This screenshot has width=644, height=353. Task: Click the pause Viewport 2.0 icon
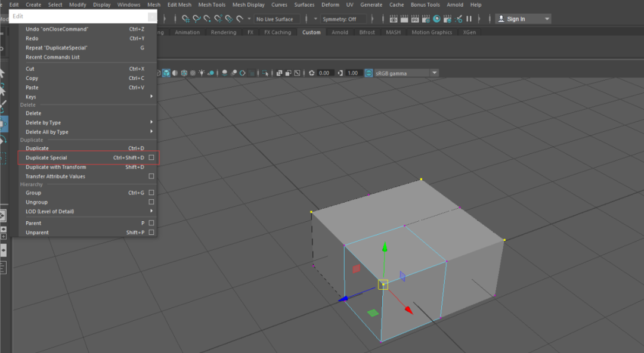pyautogui.click(x=469, y=19)
